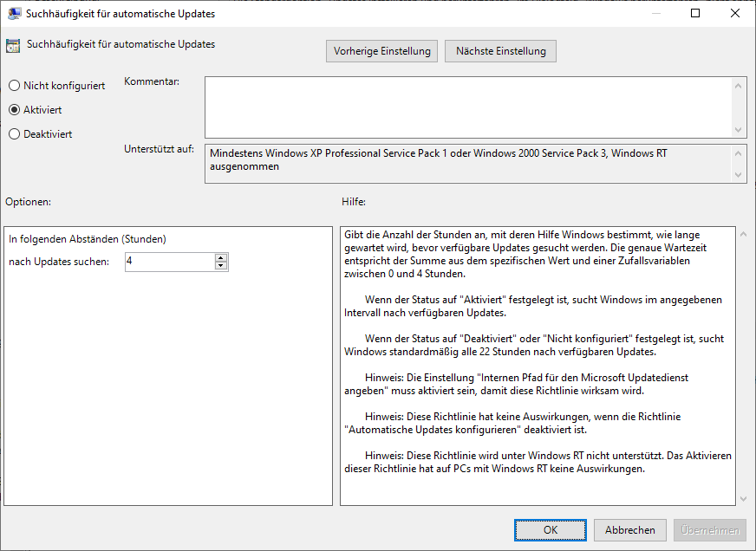Confirm with the OK button
The height and width of the screenshot is (551, 756).
551,530
